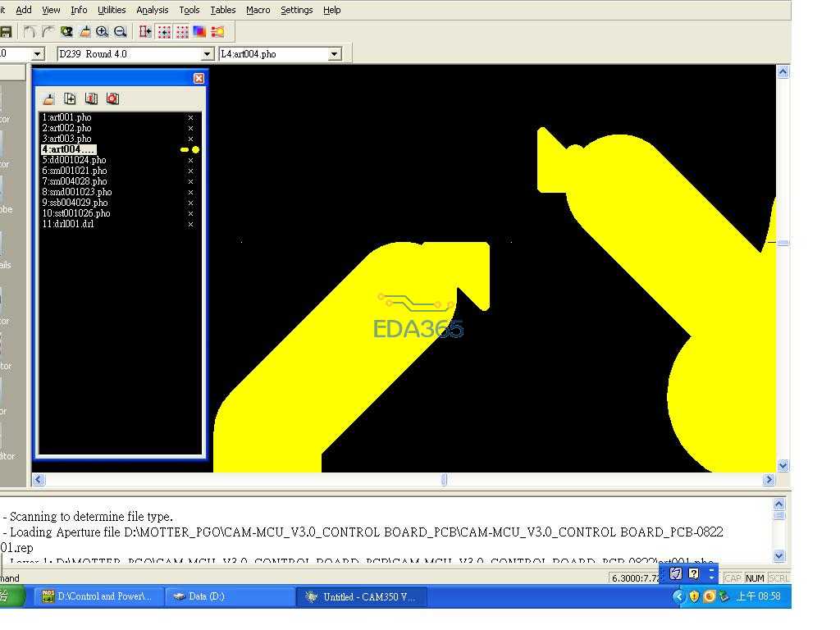Open the D239 Round 4.0 aperture dropdown

coord(208,54)
